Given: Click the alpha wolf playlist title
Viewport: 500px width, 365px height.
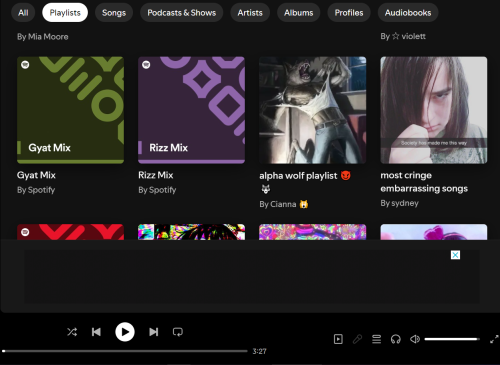Looking at the screenshot, I should [305, 182].
